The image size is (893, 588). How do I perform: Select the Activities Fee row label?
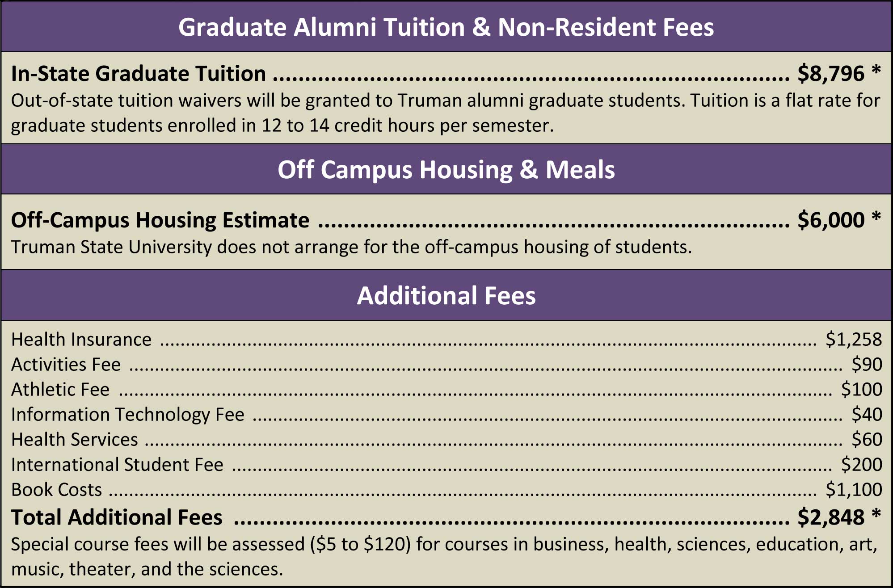(x=66, y=365)
